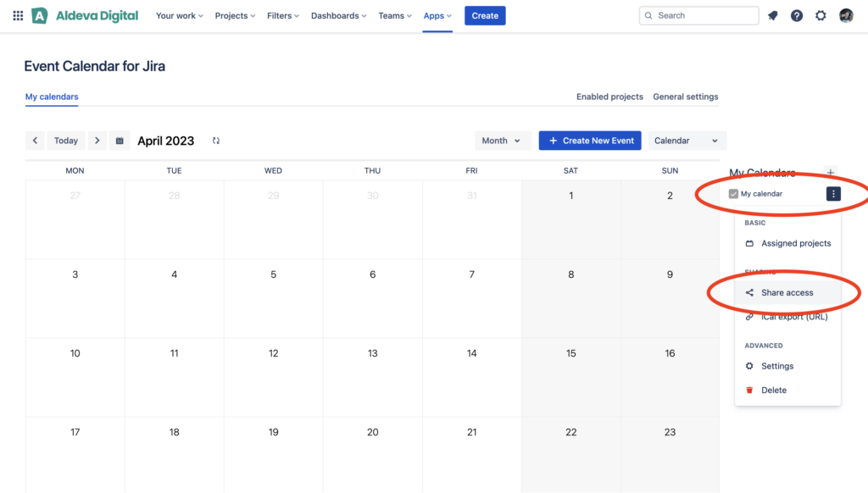Open the Month view dropdown
Viewport: 868px width, 493px height.
coord(502,141)
